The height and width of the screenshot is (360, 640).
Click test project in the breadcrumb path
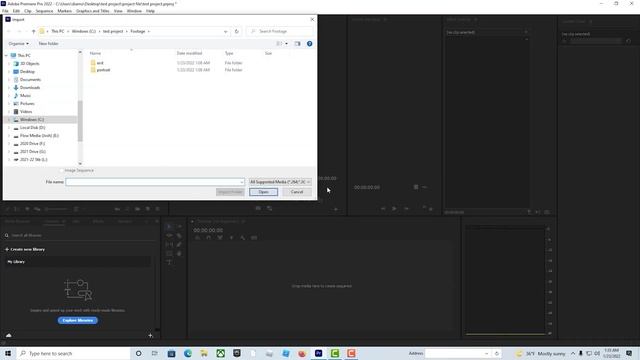[113, 31]
